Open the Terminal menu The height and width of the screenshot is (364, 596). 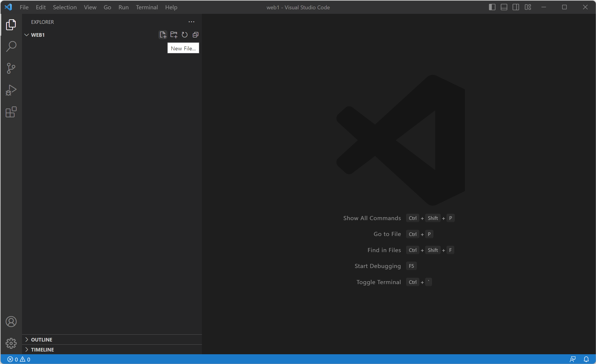point(147,7)
